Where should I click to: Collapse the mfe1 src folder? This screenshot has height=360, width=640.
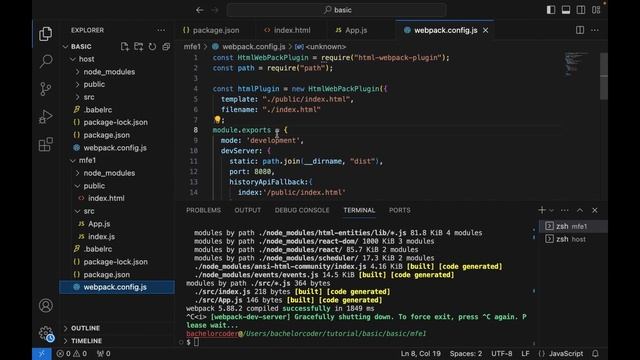[x=78, y=211]
